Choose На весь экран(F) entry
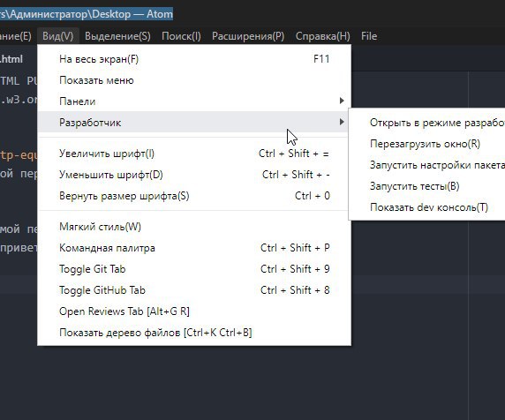This screenshot has width=505, height=420. pyautogui.click(x=194, y=59)
